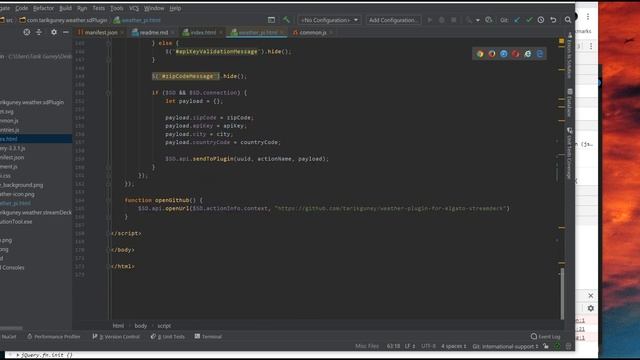Open project panel settings gear
Screen dimensions: 640x360
[54, 32]
